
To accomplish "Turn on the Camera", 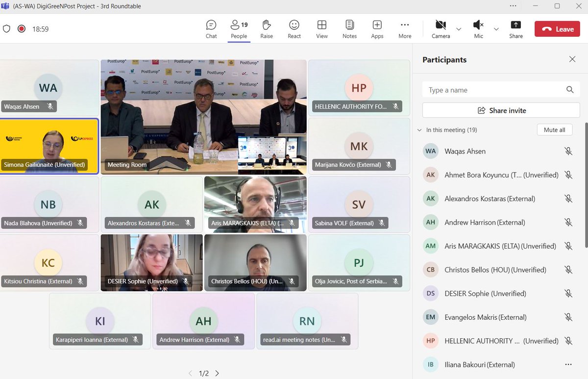I will coord(441,29).
